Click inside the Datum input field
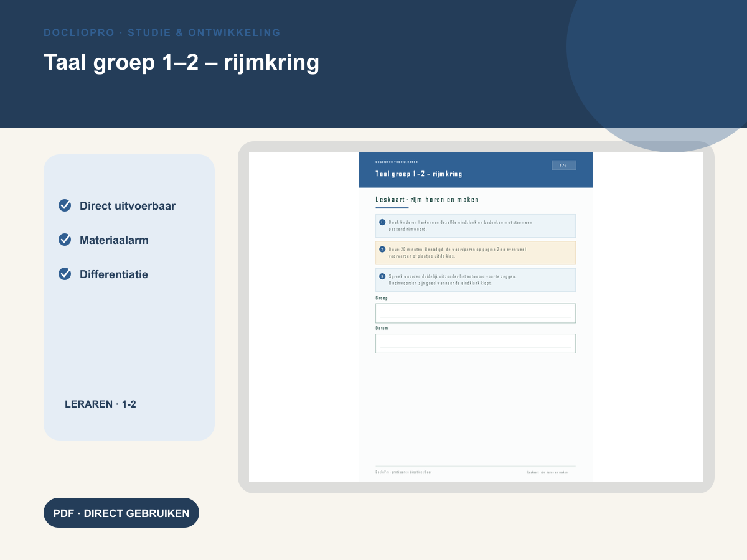Image resolution: width=747 pixels, height=560 pixels. click(476, 343)
